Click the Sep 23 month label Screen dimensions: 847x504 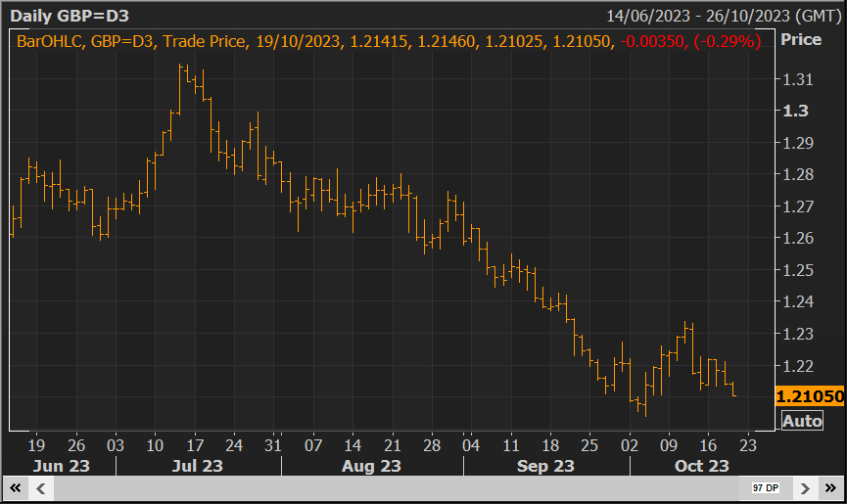click(544, 465)
